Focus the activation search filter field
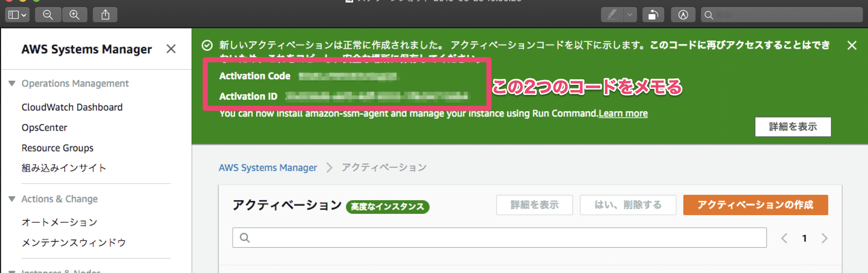Screen dimensions: 868x273 [500, 238]
